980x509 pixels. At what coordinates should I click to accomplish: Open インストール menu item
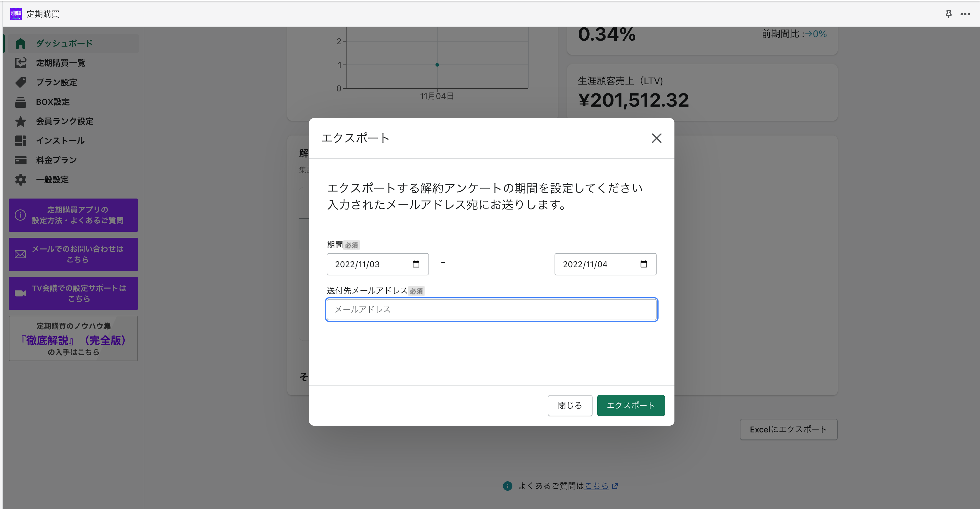pyautogui.click(x=60, y=141)
